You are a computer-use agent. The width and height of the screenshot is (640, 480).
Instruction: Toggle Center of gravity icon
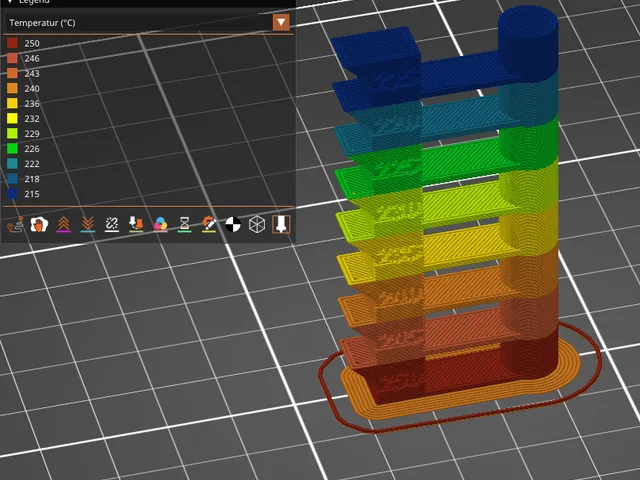point(233,224)
